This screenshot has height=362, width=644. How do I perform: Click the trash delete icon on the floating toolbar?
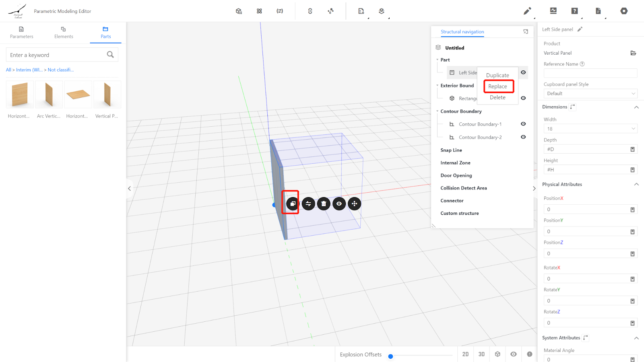(x=324, y=204)
